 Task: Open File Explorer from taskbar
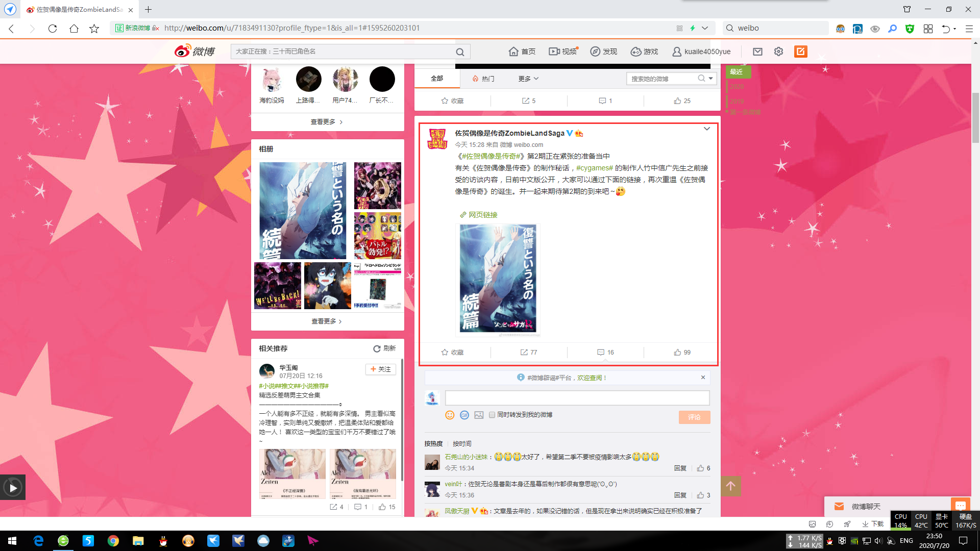pyautogui.click(x=138, y=541)
